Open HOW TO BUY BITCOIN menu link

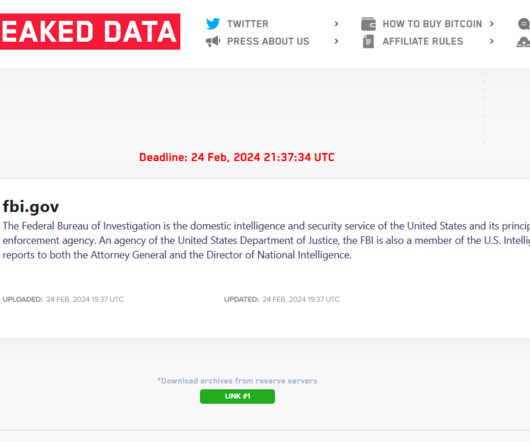coord(432,24)
